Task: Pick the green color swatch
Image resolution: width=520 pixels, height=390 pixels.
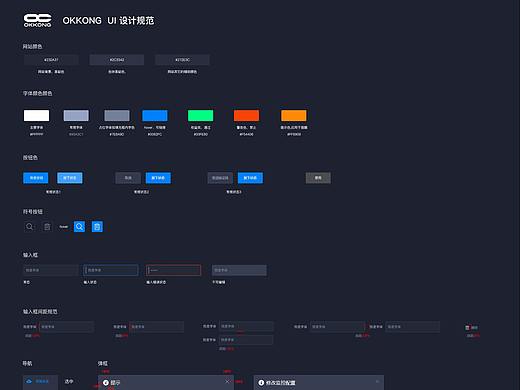Action: click(201, 116)
